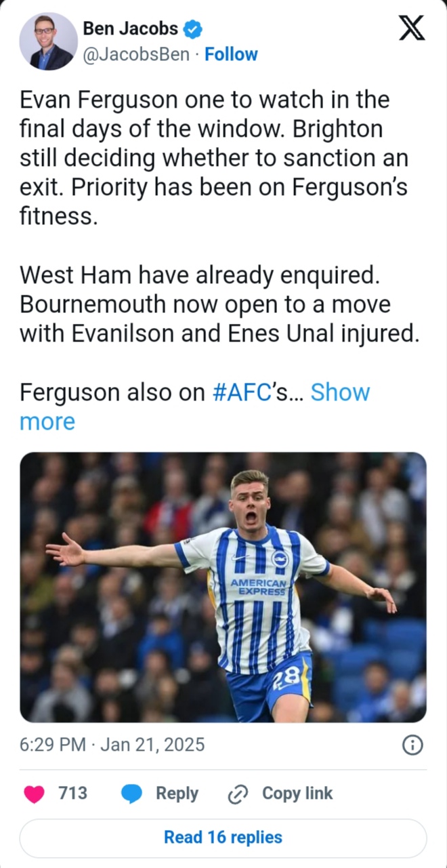Click the blue verified badge

pos(194,28)
